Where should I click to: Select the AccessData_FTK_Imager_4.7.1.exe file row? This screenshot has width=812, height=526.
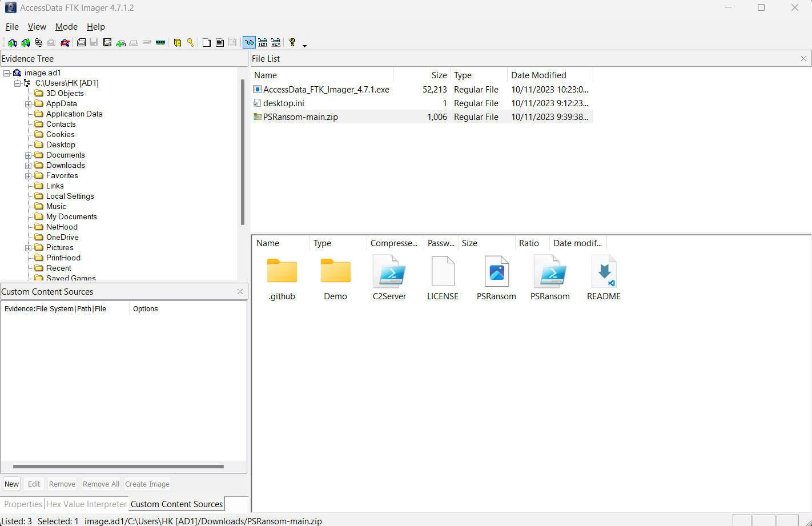(x=423, y=90)
